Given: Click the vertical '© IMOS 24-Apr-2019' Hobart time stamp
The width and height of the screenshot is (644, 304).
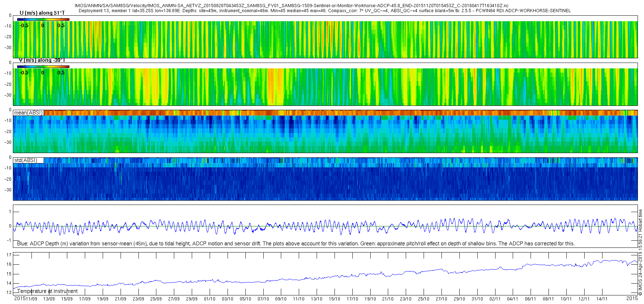Looking at the screenshot, I should (640, 252).
